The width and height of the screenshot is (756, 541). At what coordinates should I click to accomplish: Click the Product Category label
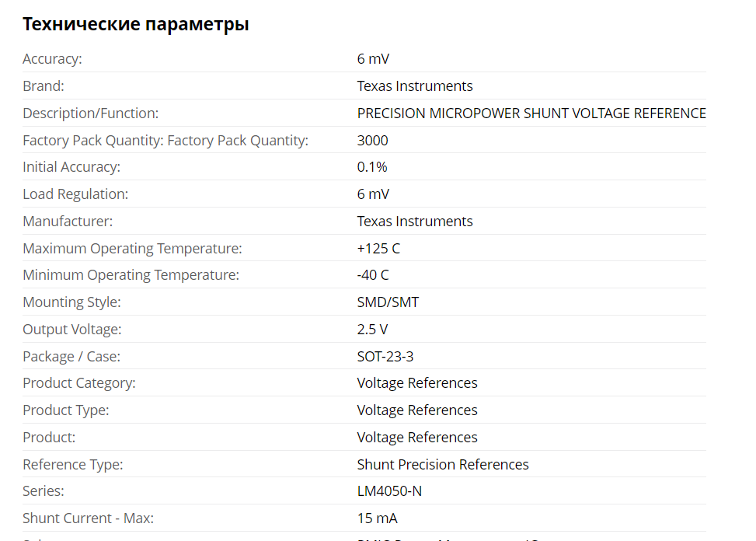79,383
